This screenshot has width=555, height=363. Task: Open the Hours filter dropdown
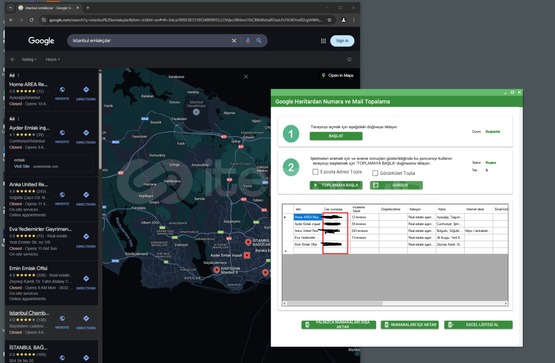pyautogui.click(x=53, y=59)
